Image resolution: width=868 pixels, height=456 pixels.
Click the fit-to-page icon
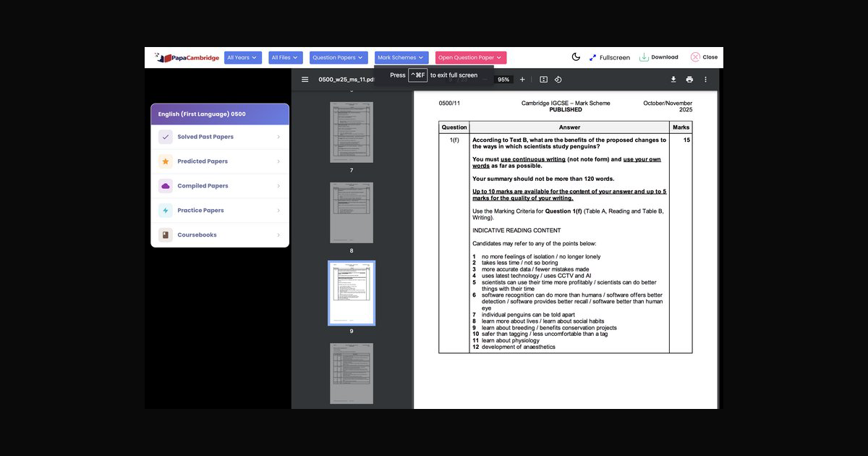pyautogui.click(x=543, y=80)
